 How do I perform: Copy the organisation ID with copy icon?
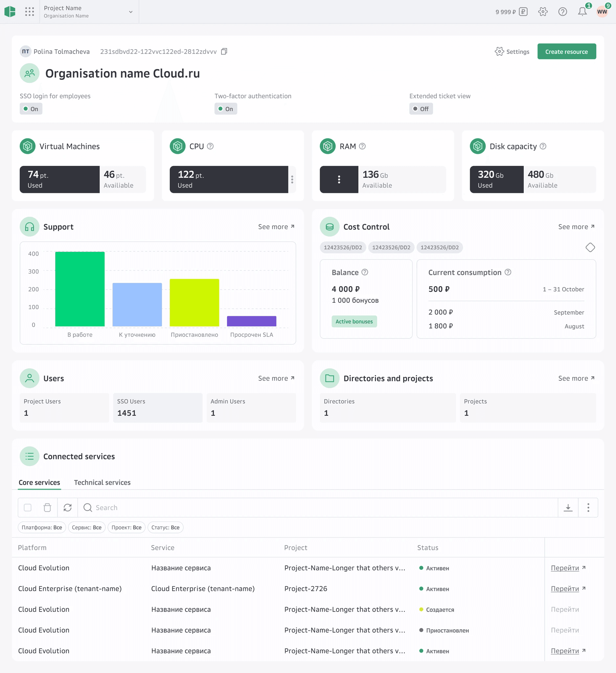pos(224,51)
